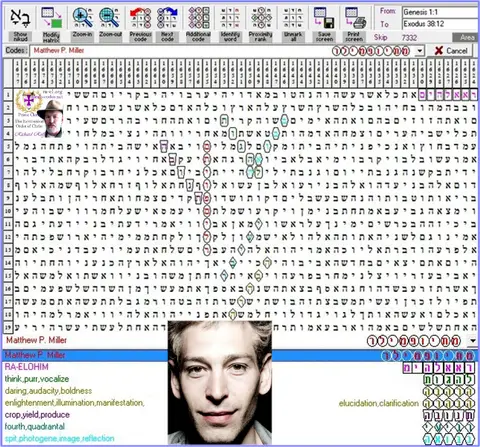Open the Codes dropdown arrow
Image resolution: width=480 pixels, height=447 pixels.
[420, 51]
